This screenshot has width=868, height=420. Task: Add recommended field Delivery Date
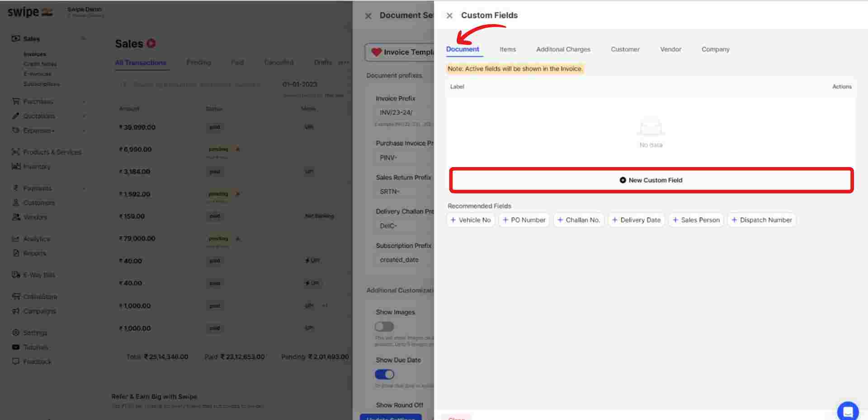pos(636,220)
